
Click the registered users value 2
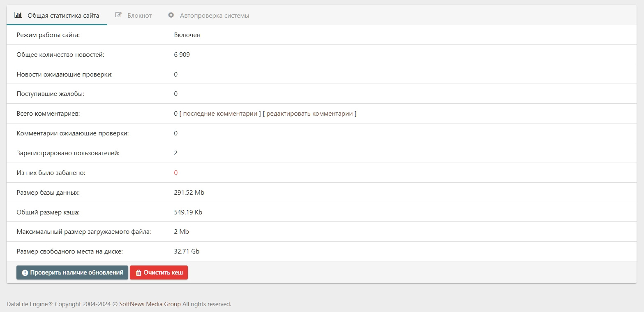point(176,153)
